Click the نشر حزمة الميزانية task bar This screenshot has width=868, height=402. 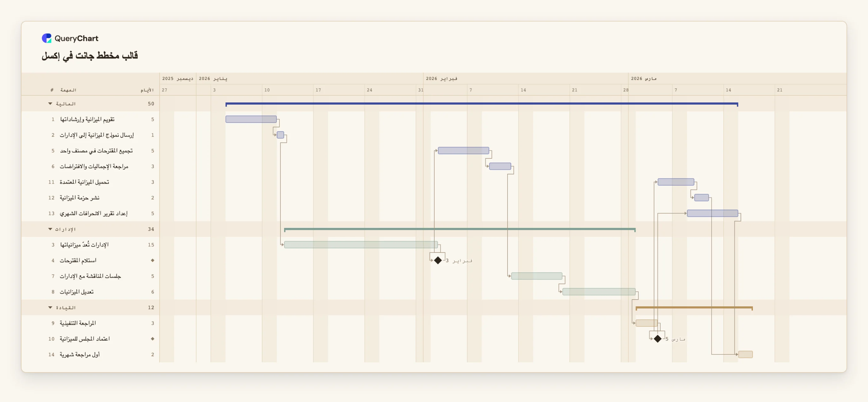pos(701,198)
